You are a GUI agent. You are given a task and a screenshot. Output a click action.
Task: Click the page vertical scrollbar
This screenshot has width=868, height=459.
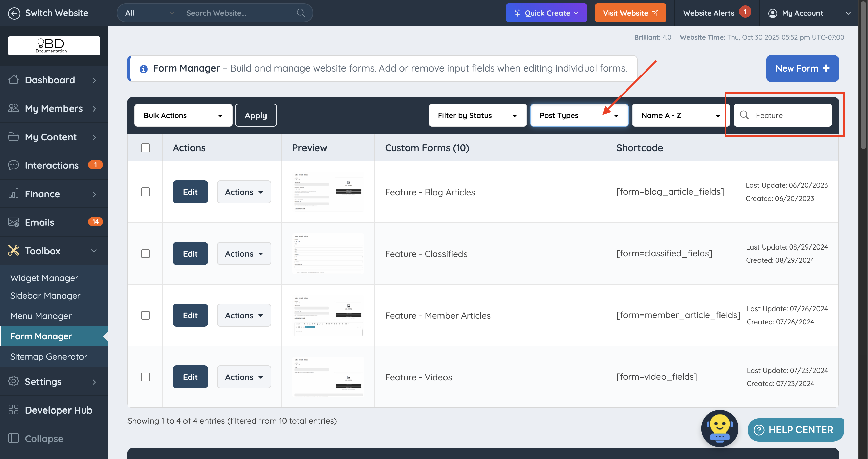863,75
